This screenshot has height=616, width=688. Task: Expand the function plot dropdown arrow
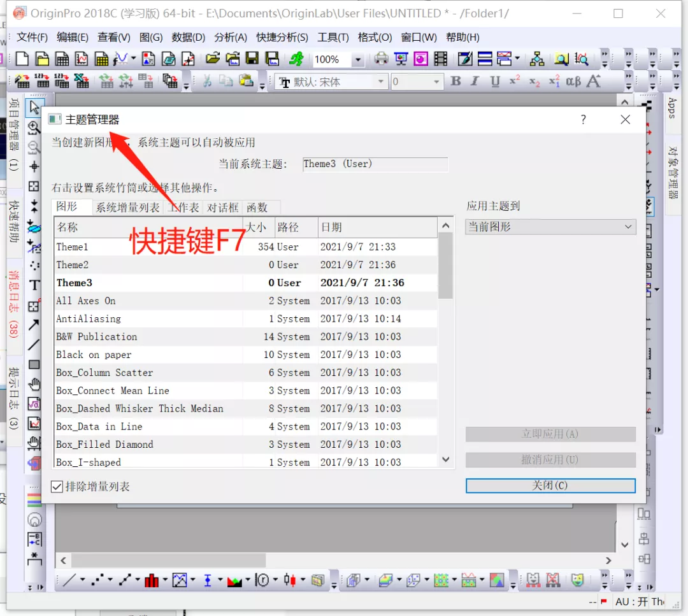133,58
